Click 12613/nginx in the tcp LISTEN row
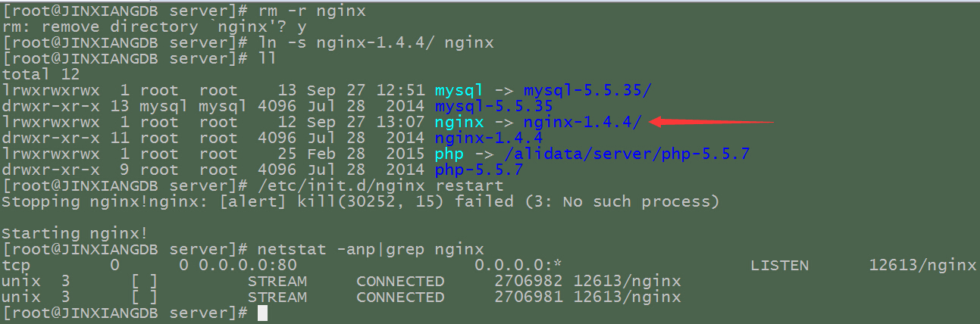The width and height of the screenshot is (980, 324). click(x=922, y=265)
